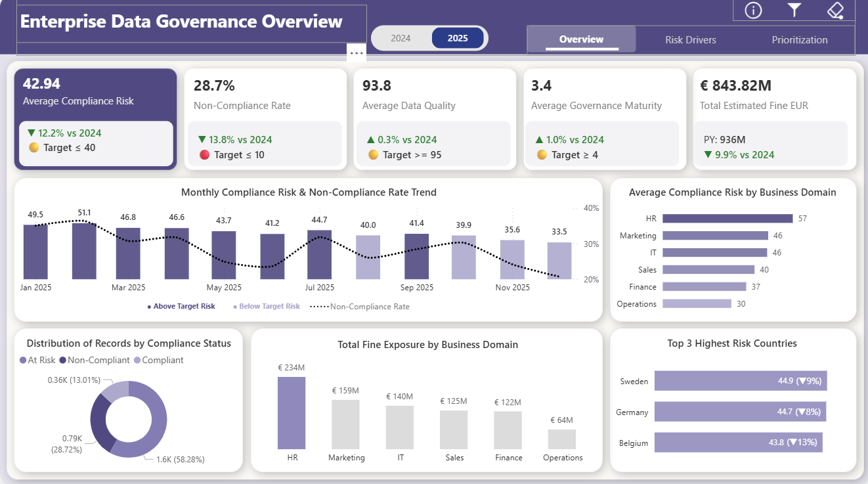Viewport: 868px width, 484px height.
Task: Open the Prioritization tab
Action: pyautogui.click(x=799, y=39)
